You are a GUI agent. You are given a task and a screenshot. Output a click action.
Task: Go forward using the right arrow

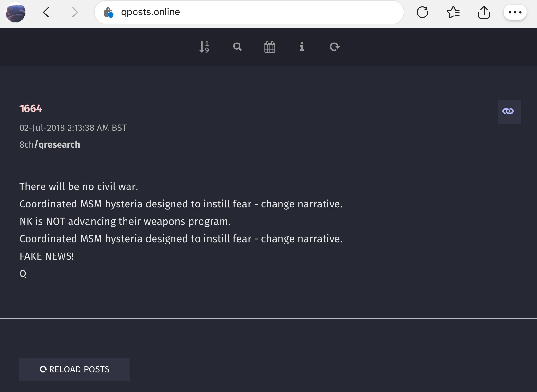pyautogui.click(x=75, y=13)
